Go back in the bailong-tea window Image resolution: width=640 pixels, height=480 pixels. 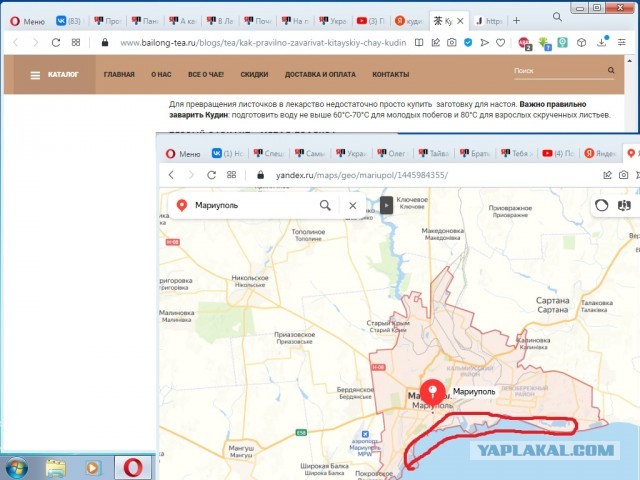point(16,42)
